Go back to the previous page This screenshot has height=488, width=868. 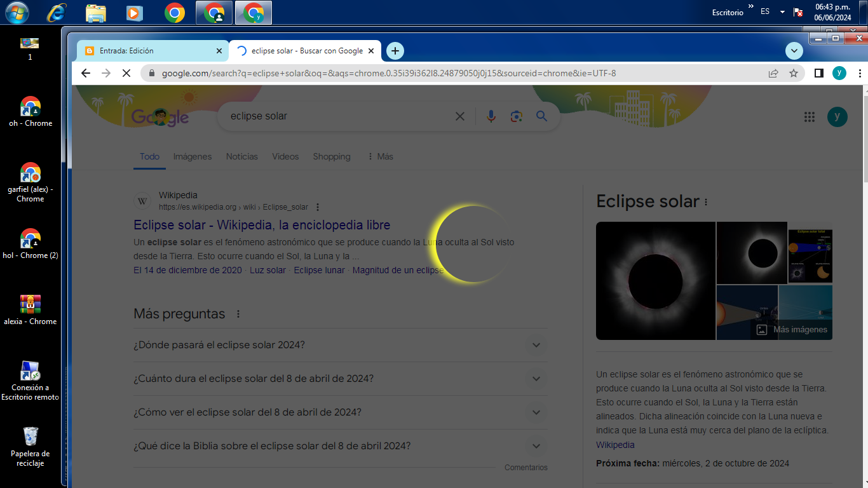pyautogui.click(x=86, y=73)
